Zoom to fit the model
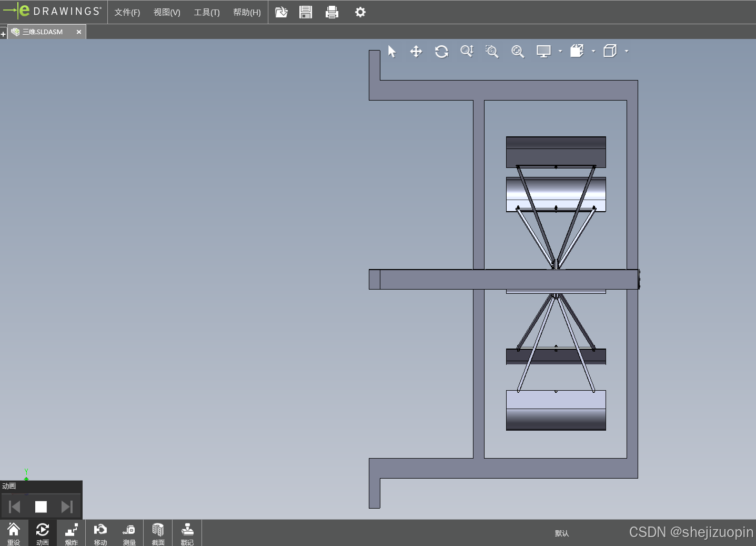The image size is (756, 546). (518, 51)
